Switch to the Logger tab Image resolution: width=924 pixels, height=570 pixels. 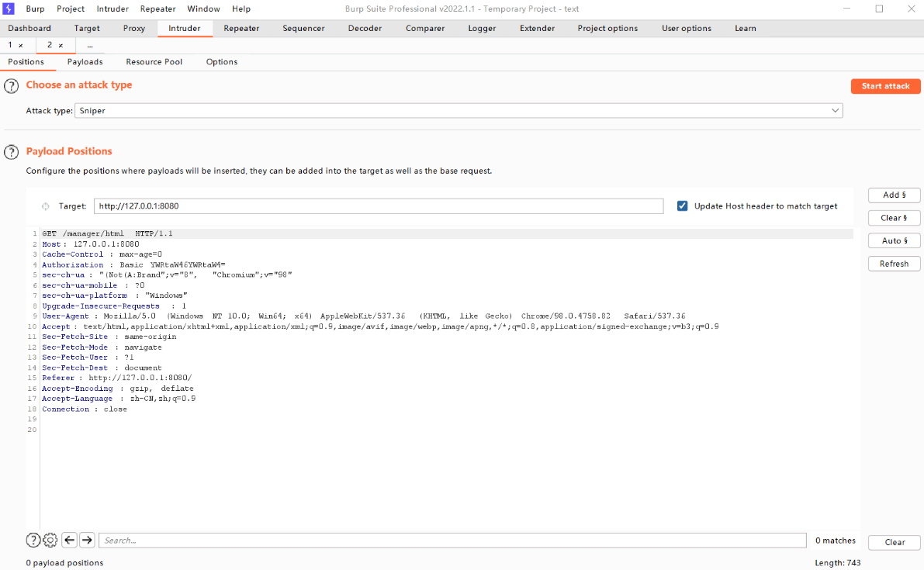coord(482,28)
